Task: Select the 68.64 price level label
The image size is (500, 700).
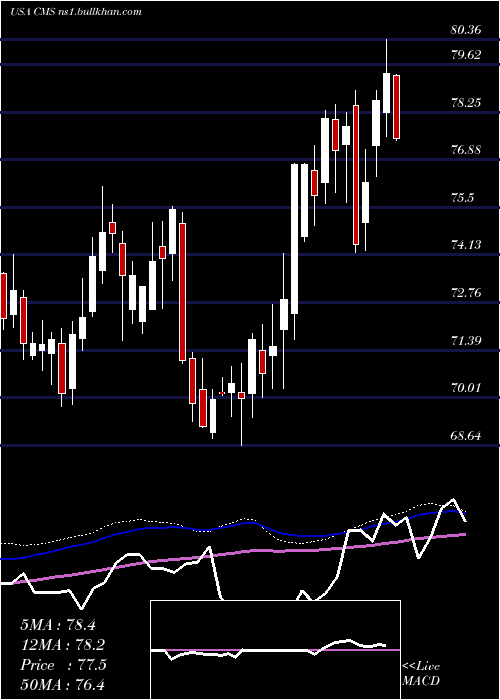Action: [466, 435]
